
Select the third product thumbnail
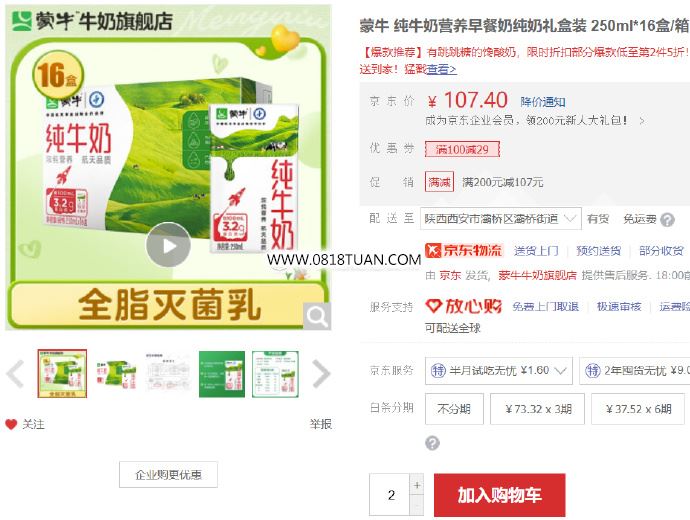168,374
